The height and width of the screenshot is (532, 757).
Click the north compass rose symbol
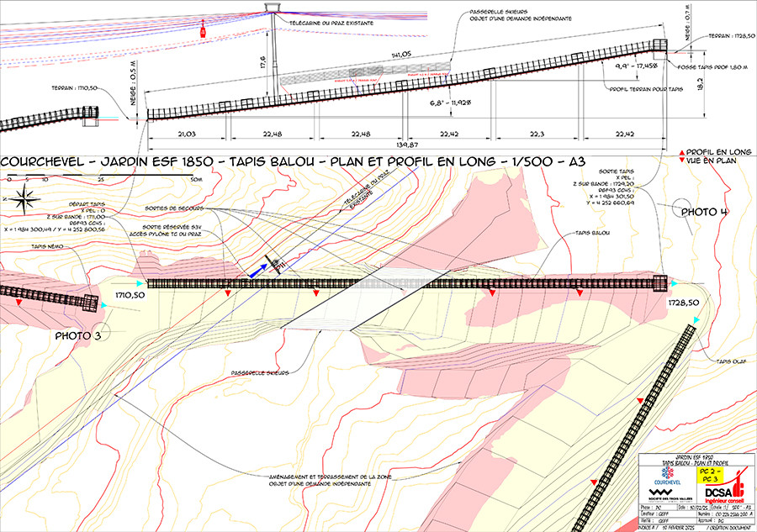(24, 200)
